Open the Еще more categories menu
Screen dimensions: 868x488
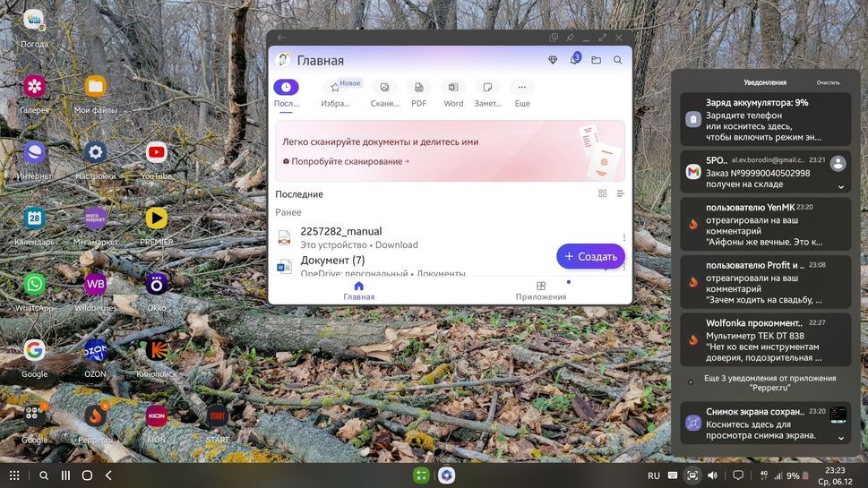click(522, 88)
